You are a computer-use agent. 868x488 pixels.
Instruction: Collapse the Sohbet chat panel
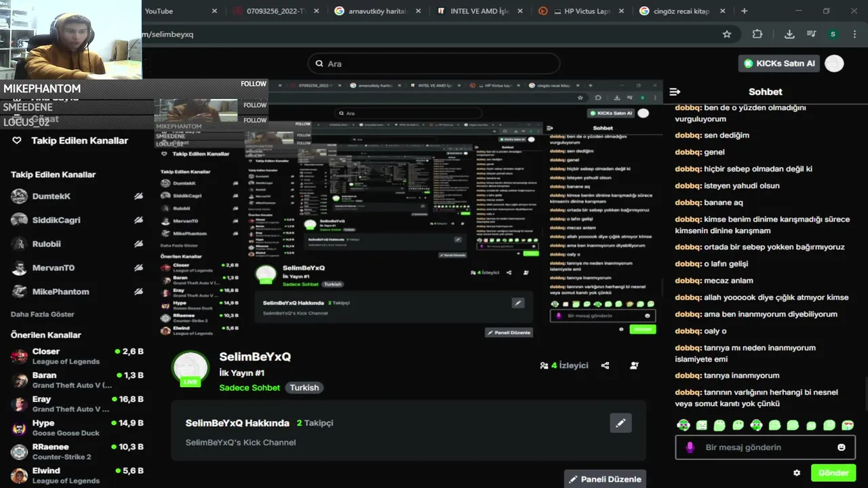[x=675, y=91]
